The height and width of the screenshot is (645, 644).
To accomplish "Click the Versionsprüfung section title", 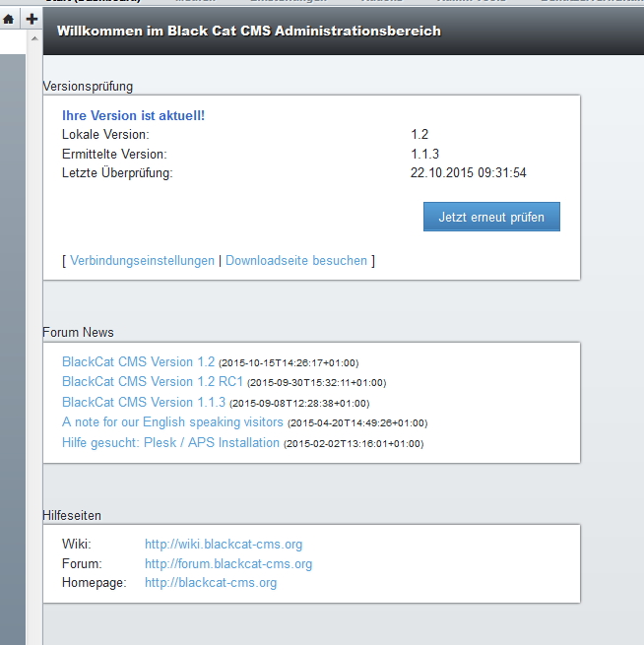I will [x=88, y=87].
